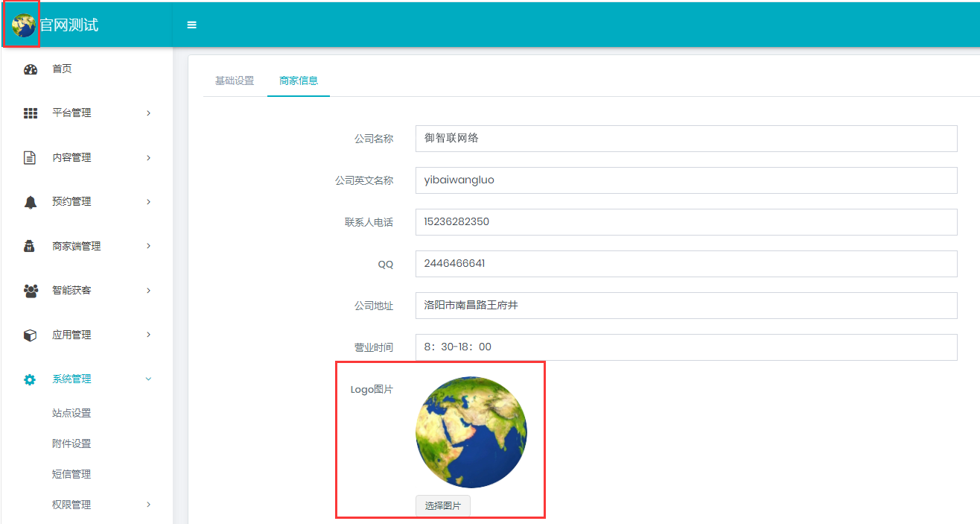Click the globe logo in the header
This screenshot has width=980, height=524.
click(x=23, y=25)
